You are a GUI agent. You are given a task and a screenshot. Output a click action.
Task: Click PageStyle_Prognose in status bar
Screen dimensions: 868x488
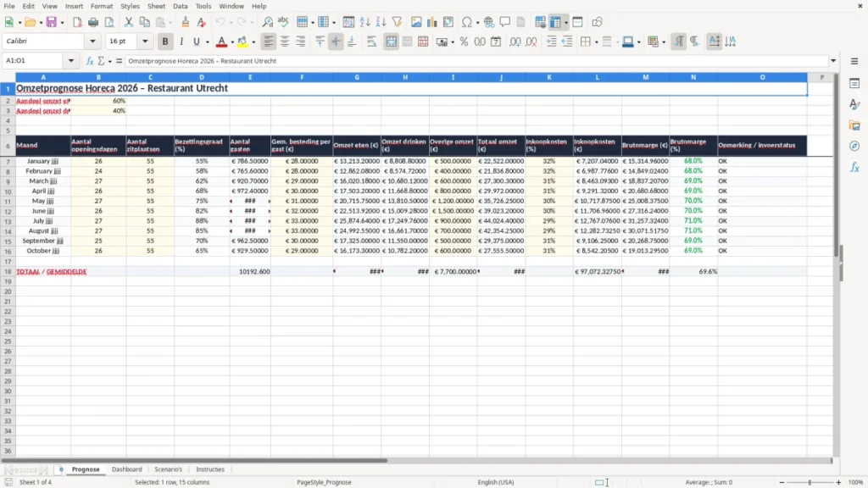[324, 482]
